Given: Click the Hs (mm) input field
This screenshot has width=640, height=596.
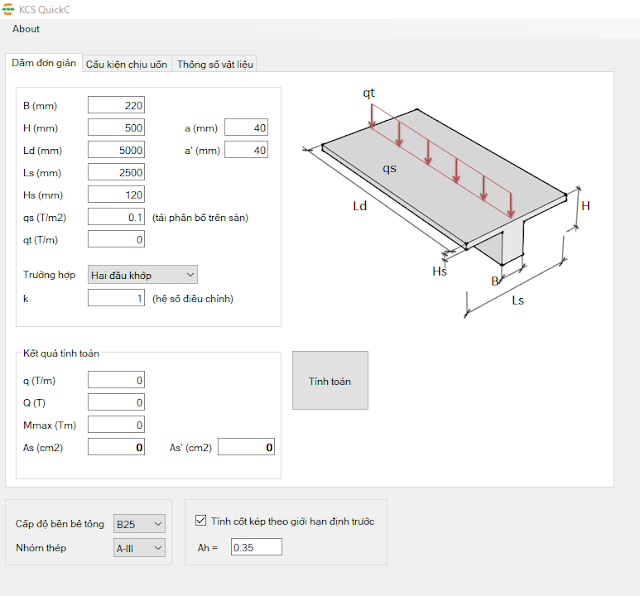Looking at the screenshot, I should tap(116, 195).
